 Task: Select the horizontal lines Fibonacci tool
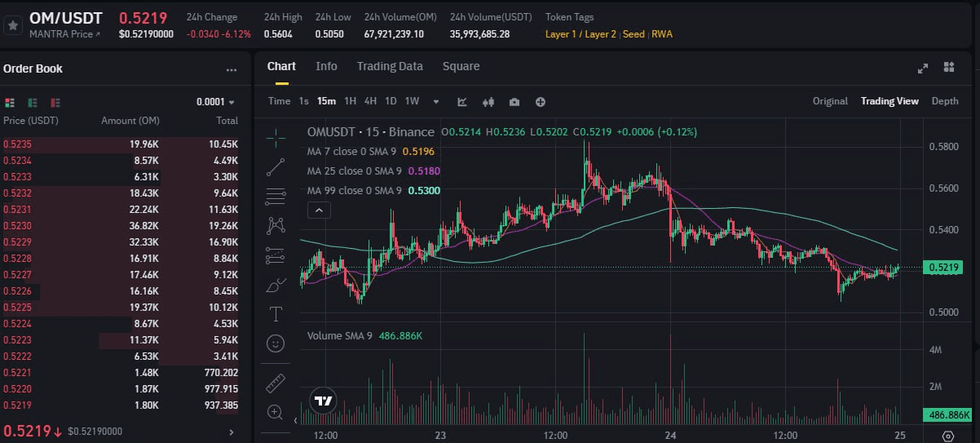pos(276,196)
